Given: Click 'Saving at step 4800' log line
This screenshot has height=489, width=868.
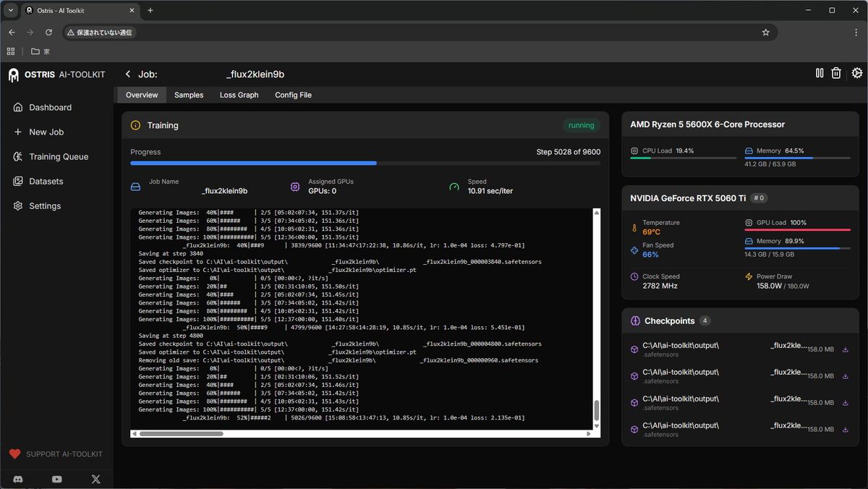Looking at the screenshot, I should 171,336.
